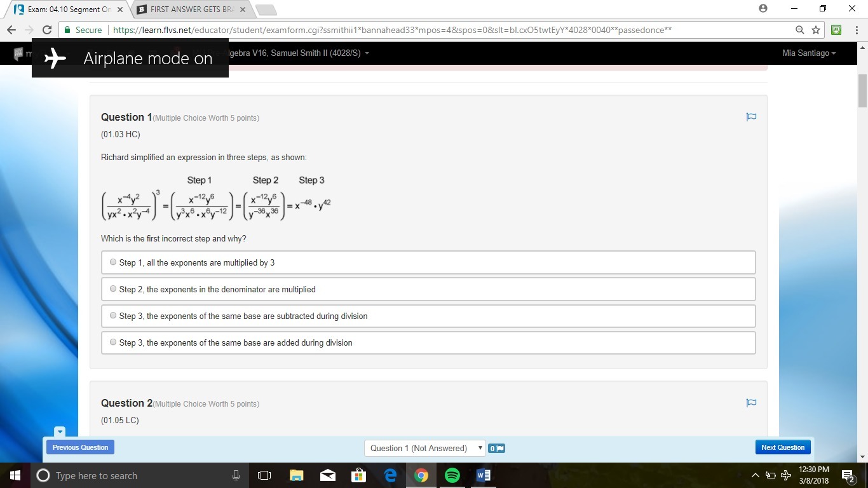Go to the Next Question
This screenshot has width=868, height=488.
click(783, 447)
